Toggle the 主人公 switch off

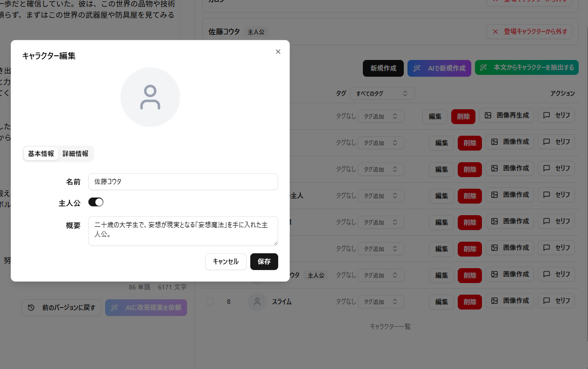96,202
